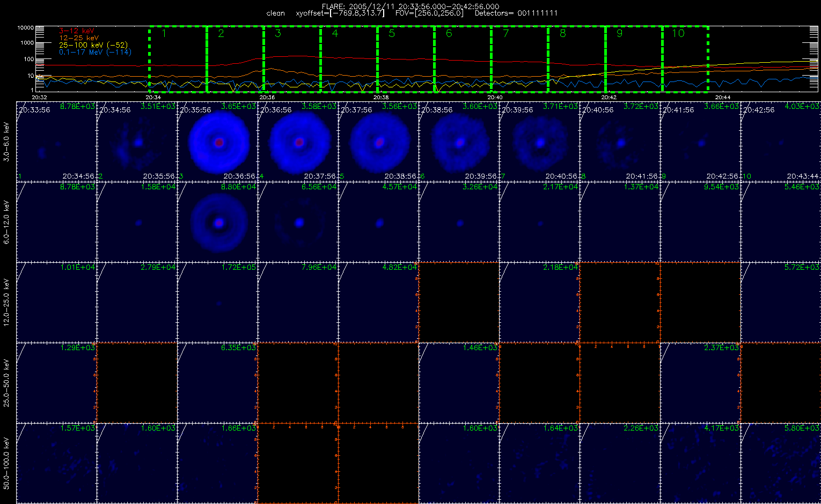Open the 3.0-6.0 keV image starting 20:36:56
This screenshot has width=821, height=504.
[x=298, y=141]
